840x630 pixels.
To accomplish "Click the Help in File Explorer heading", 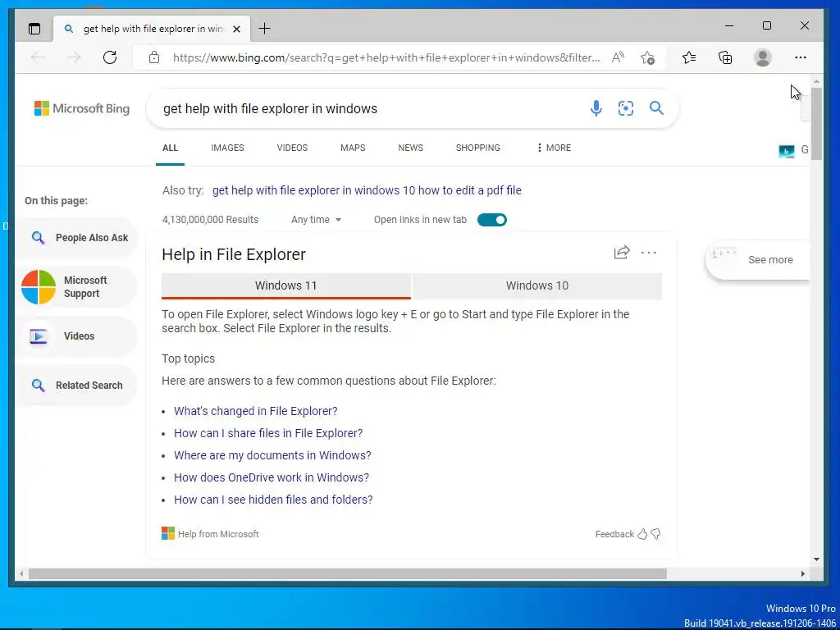I will coord(234,254).
